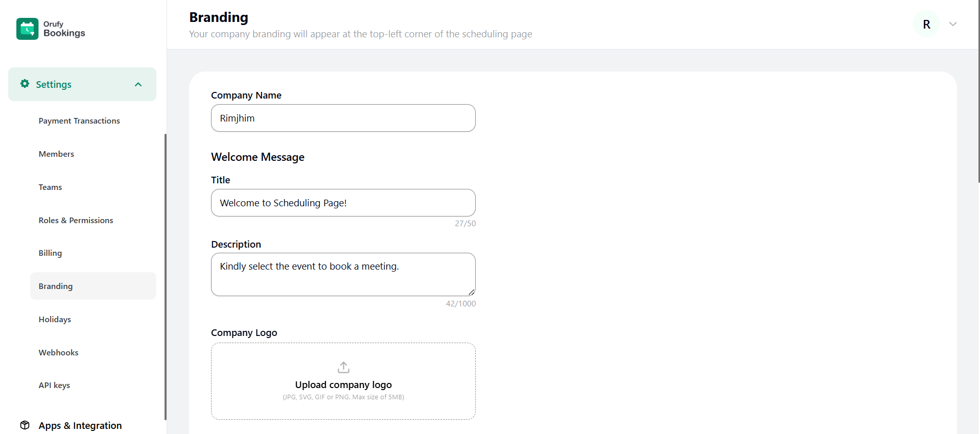Click the Orufy Bookings logo icon
980x434 pixels.
point(27,29)
